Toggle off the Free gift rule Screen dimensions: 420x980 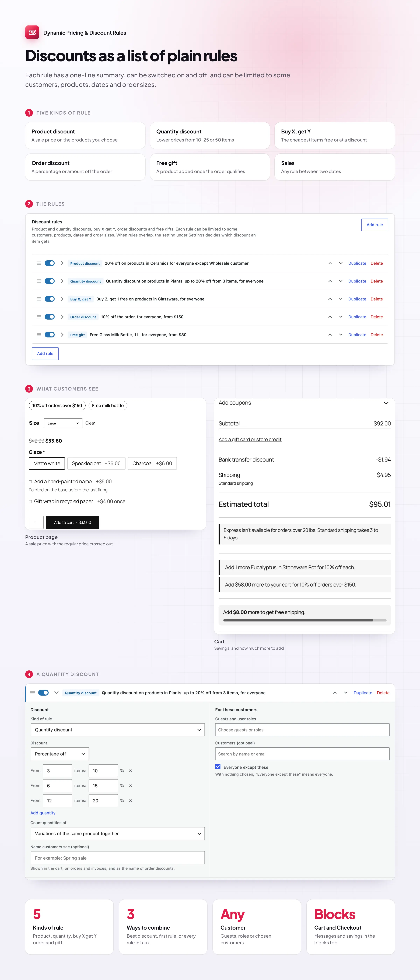[x=49, y=335]
